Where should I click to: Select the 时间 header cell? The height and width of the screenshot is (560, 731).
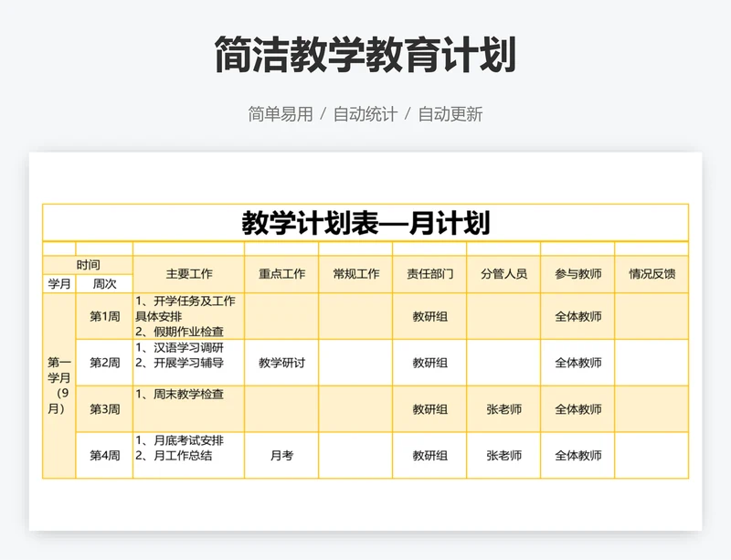click(x=88, y=265)
